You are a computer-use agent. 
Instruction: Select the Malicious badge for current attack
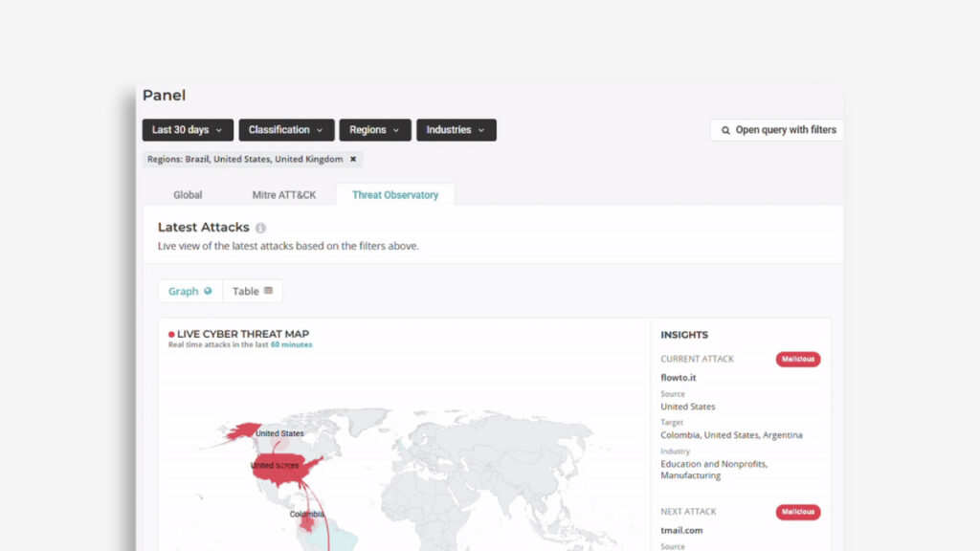click(x=797, y=360)
